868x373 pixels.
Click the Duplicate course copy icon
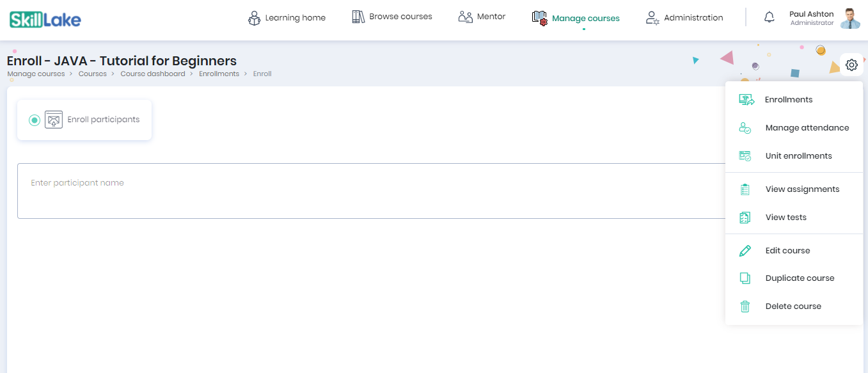pyautogui.click(x=745, y=278)
